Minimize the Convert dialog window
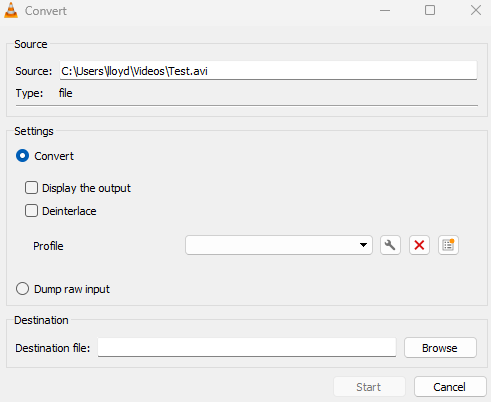Viewport: 491px width, 402px height. click(x=385, y=10)
